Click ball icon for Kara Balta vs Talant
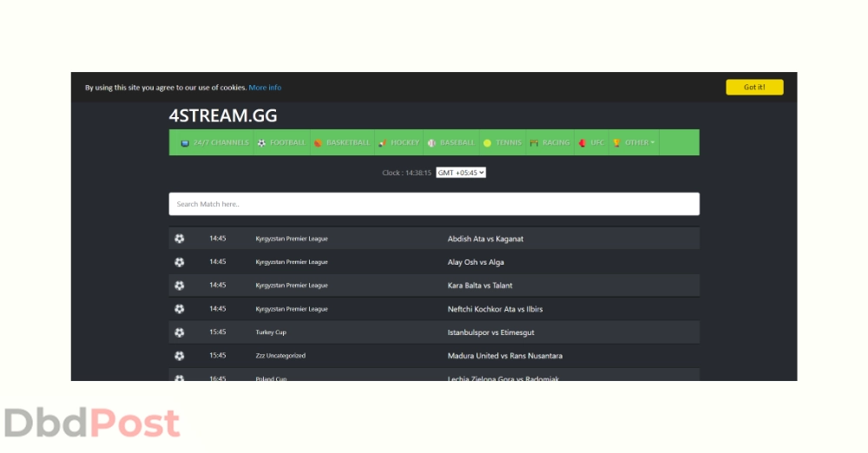Viewport: 868px width, 453px height. [180, 286]
